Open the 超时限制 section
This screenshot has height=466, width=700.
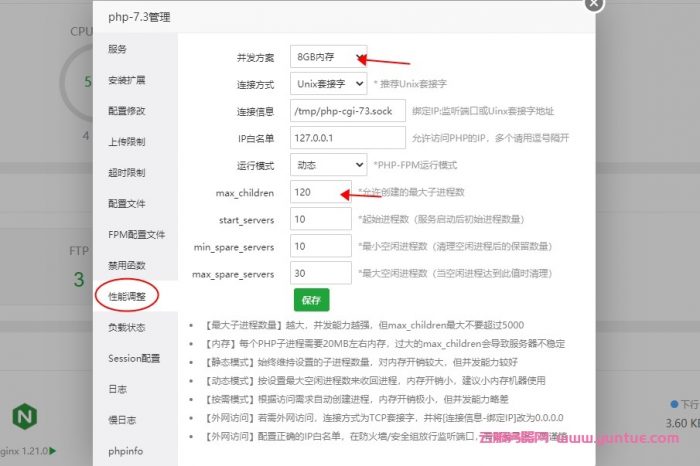(126, 173)
